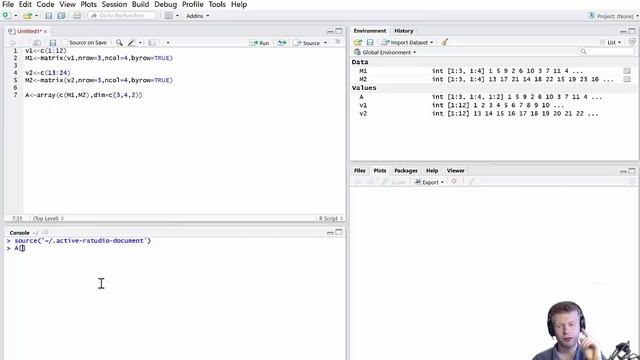Screen dimensions: 640x360
Task: Open the Session menu
Action: tap(114, 4)
